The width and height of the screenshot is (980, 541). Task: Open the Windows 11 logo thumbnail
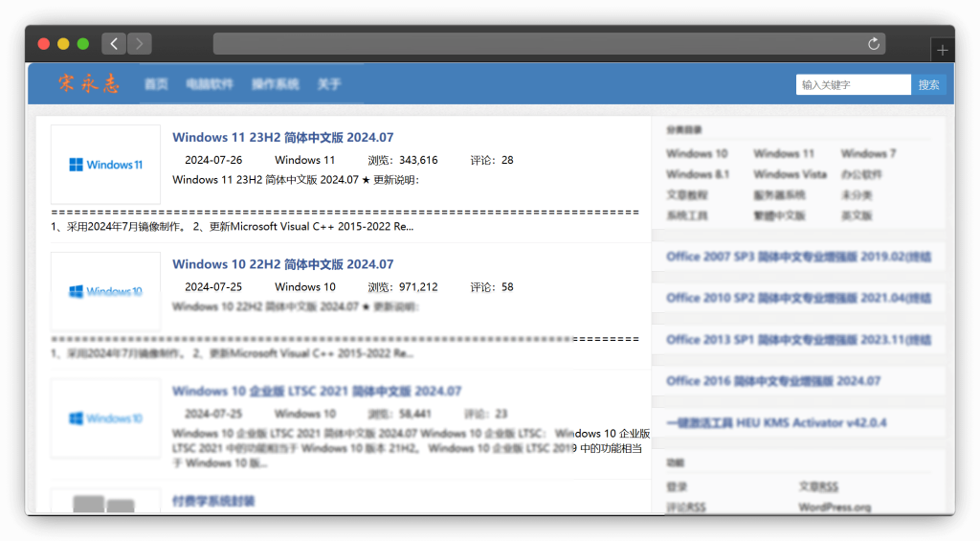click(x=105, y=165)
